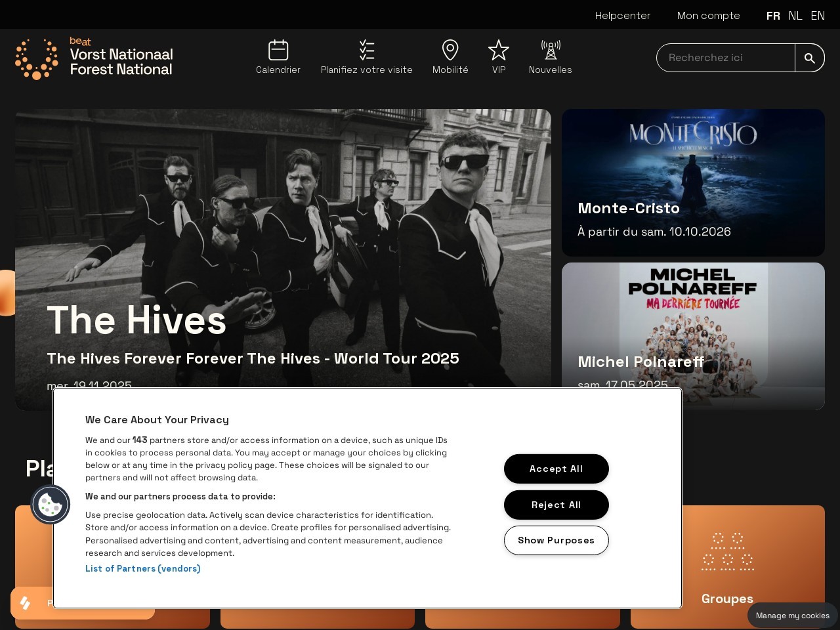Click the Planifiez votre visite checklist icon

(x=367, y=50)
